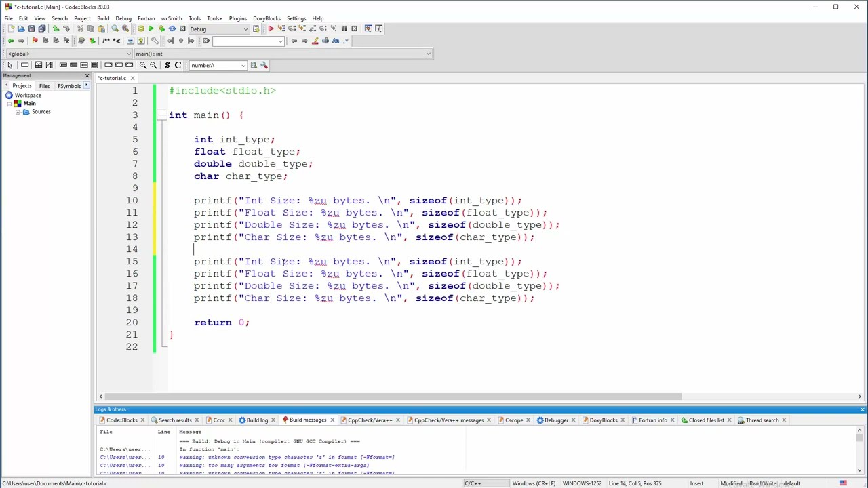868x488 pixels.
Task: Open the Build menu
Action: 103,18
